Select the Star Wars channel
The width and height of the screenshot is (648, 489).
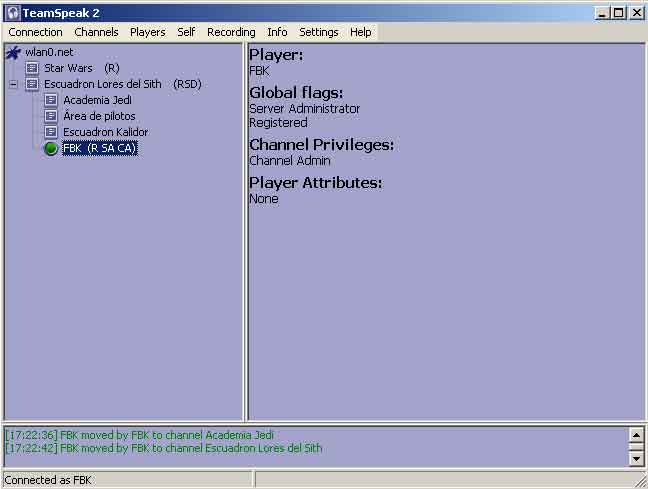pos(68,68)
